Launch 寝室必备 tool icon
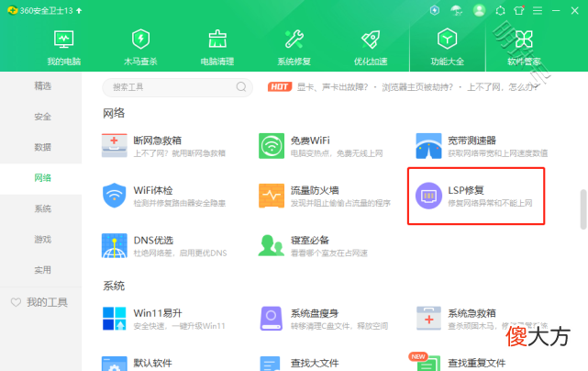This screenshot has width=588, height=371. pos(272,245)
